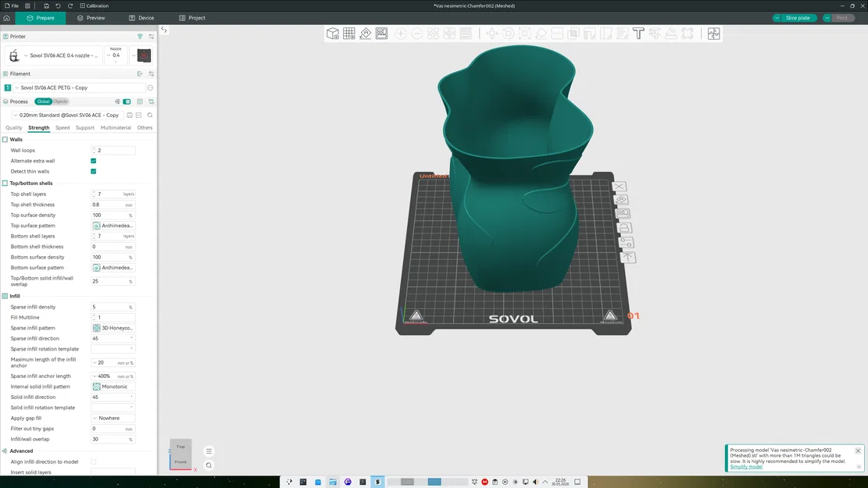Click the collapse sidebar arrow
868x488 pixels.
164,30
